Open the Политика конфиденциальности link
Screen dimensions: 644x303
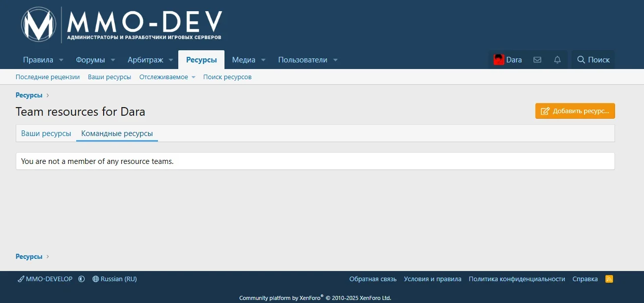517,279
